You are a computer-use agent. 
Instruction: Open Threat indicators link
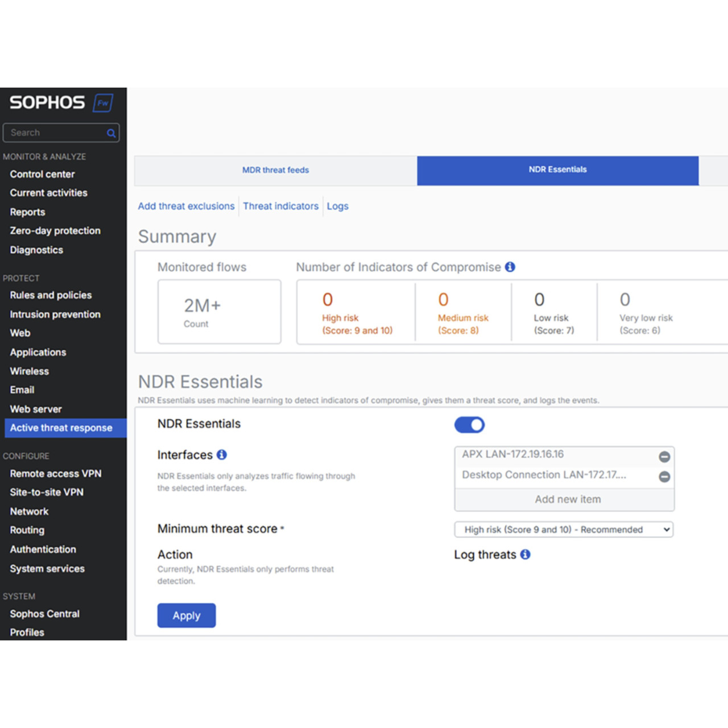click(281, 206)
